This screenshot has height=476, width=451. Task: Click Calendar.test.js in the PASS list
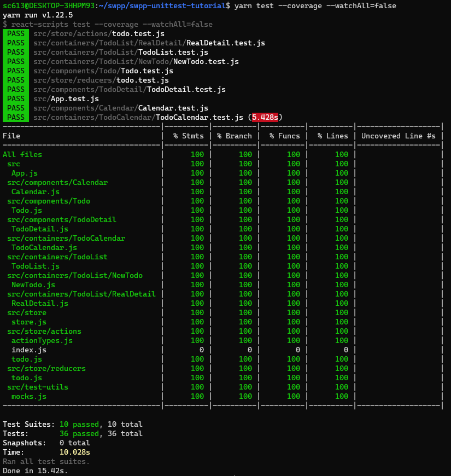tap(173, 108)
